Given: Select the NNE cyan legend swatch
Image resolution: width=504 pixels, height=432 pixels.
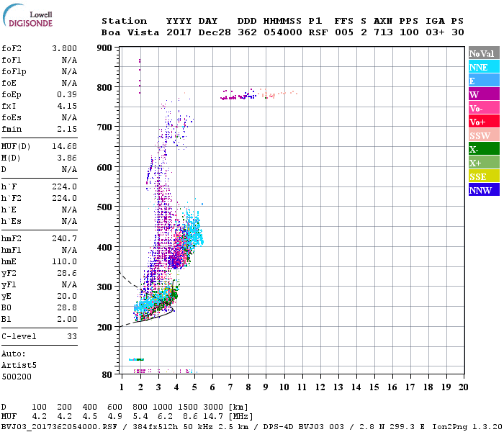Looking at the screenshot, I should tap(484, 67).
